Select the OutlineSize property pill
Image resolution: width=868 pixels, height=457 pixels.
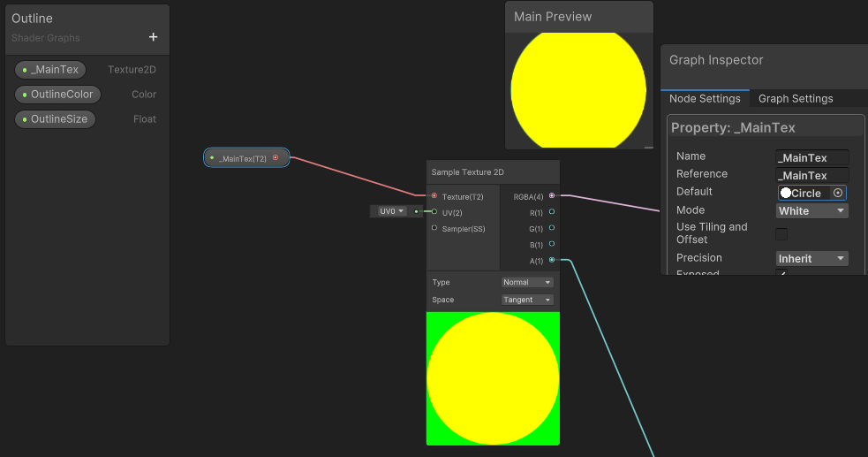55,119
